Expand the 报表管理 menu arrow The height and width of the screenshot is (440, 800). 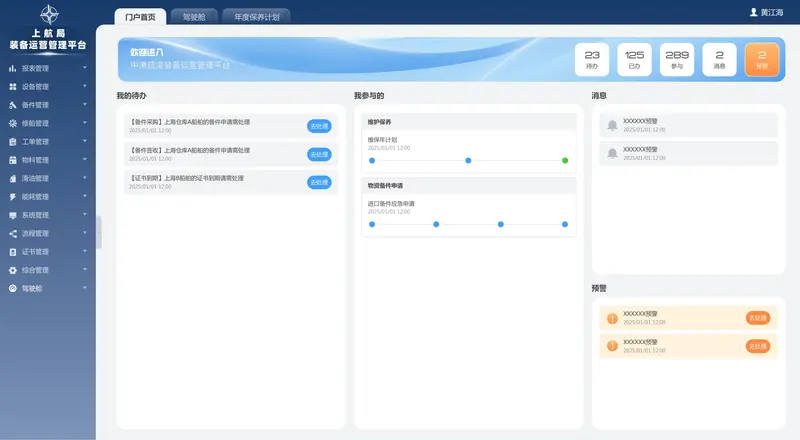click(85, 68)
